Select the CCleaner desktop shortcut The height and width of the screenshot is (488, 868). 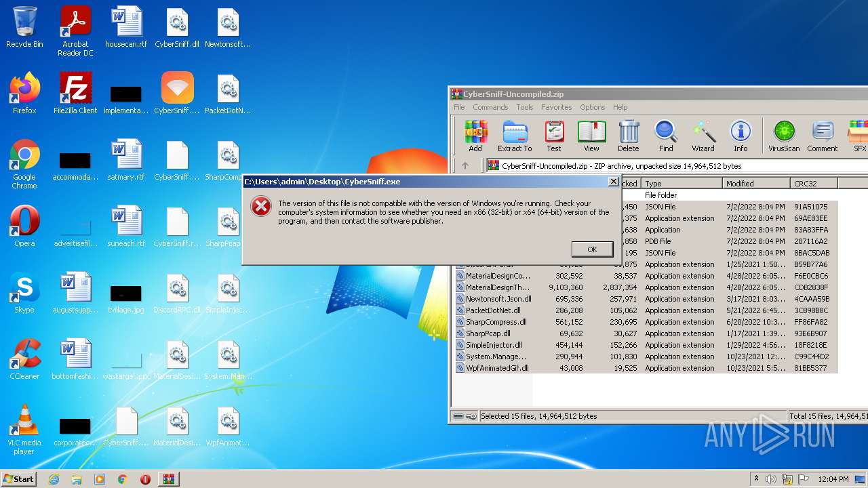[24, 359]
